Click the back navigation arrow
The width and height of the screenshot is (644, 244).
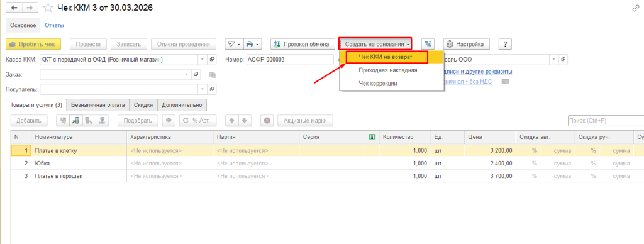[14, 8]
